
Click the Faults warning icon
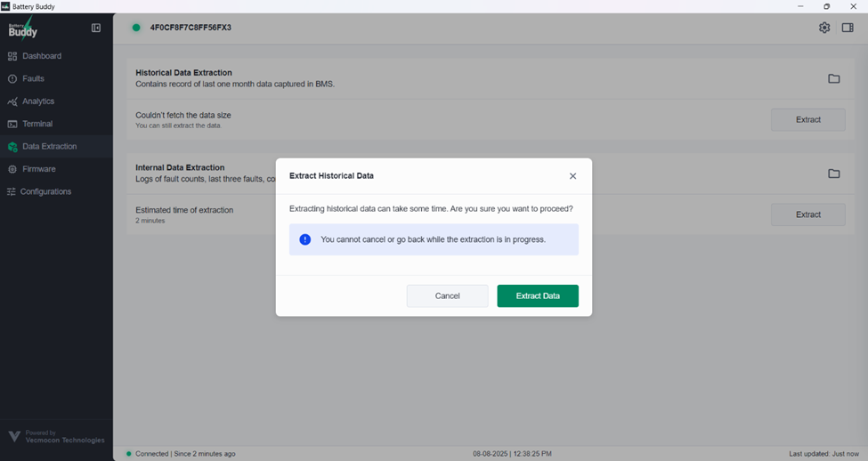(12, 79)
